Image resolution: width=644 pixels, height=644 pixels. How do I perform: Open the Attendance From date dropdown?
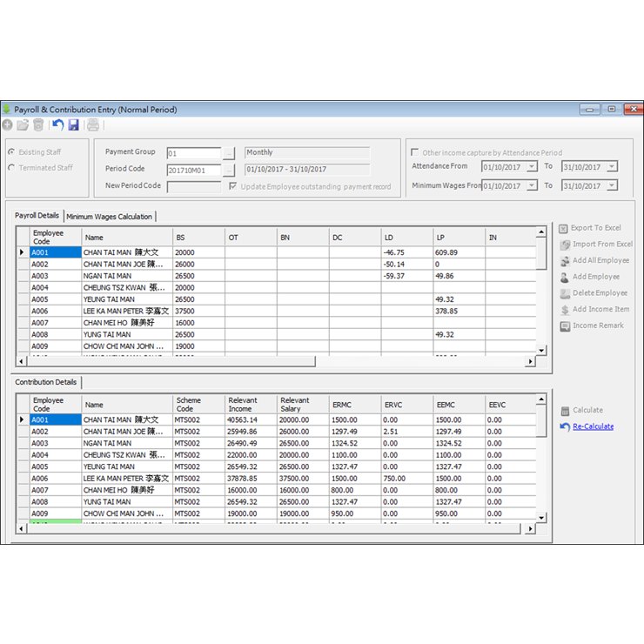532,167
